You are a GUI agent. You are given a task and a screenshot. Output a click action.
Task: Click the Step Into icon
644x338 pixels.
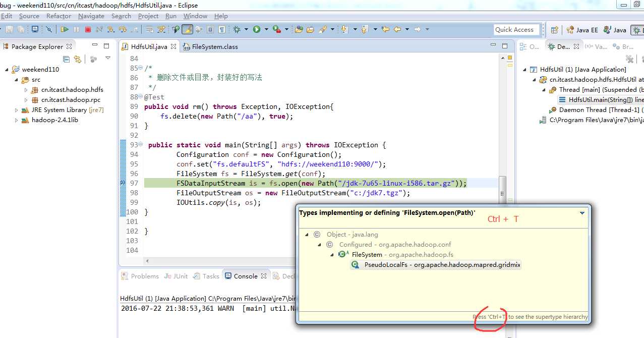point(110,29)
